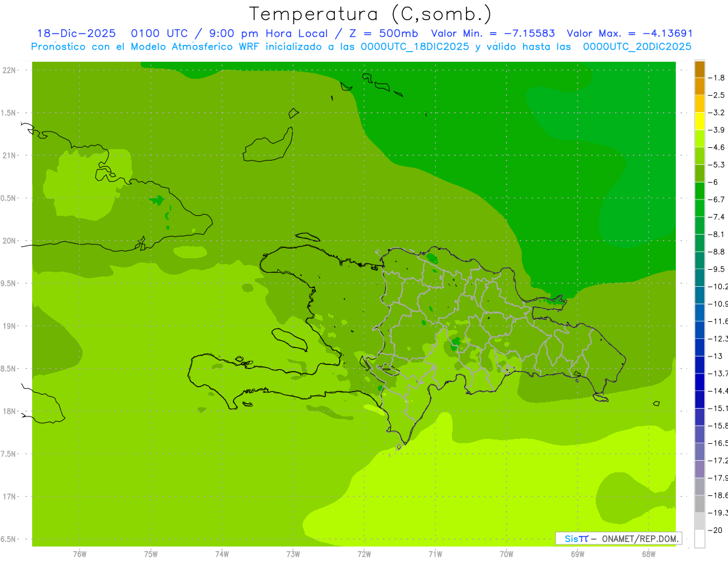Click the "75W" longitude label
The image size is (728, 562).
151,555
